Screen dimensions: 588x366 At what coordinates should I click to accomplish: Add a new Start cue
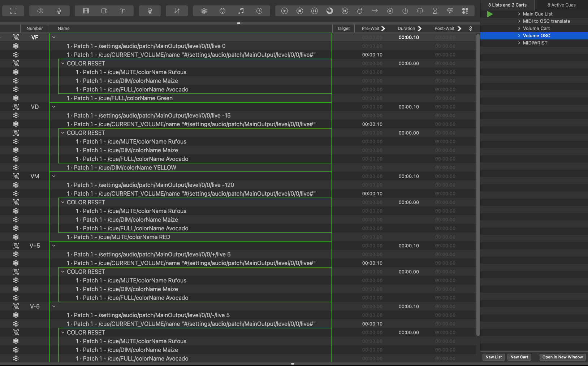285,11
